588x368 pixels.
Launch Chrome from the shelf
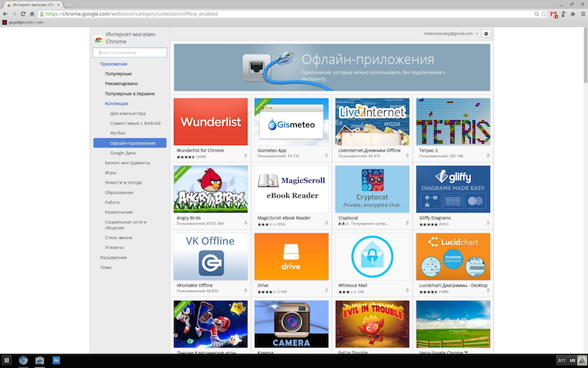tap(23, 360)
